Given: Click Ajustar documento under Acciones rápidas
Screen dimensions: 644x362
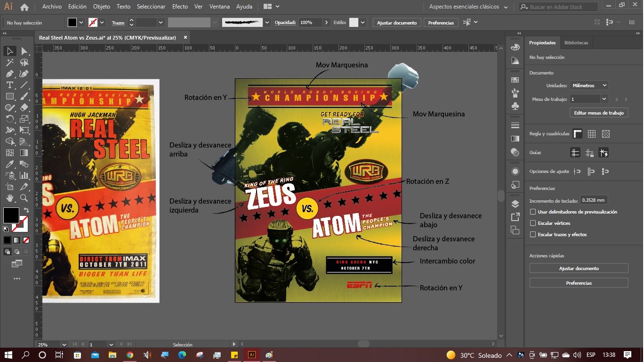Looking at the screenshot, I should 579,269.
